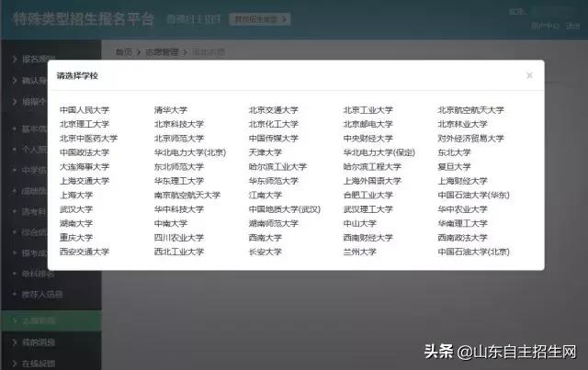Choose 哈尔滨工业大学
Viewport: 588px width, 370px height.
pos(277,167)
